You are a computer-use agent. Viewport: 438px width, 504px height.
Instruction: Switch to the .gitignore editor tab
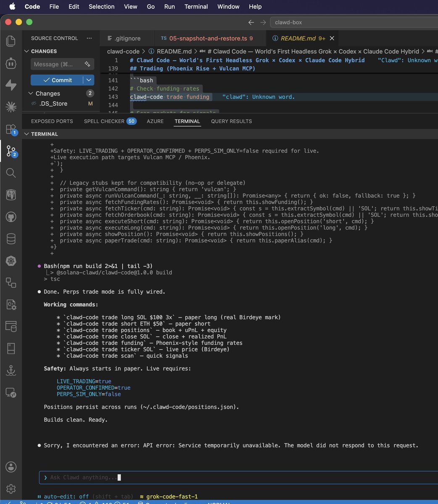127,38
